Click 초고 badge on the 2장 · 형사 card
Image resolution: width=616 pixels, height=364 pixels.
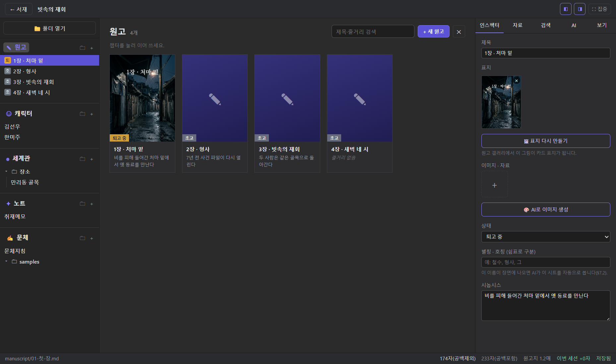pos(189,138)
